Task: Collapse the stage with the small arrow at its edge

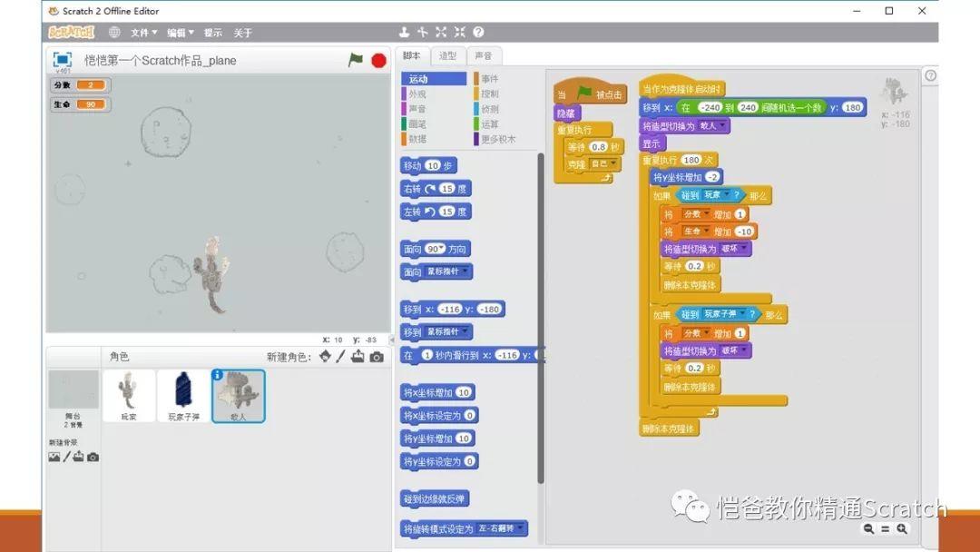Action: [x=391, y=340]
